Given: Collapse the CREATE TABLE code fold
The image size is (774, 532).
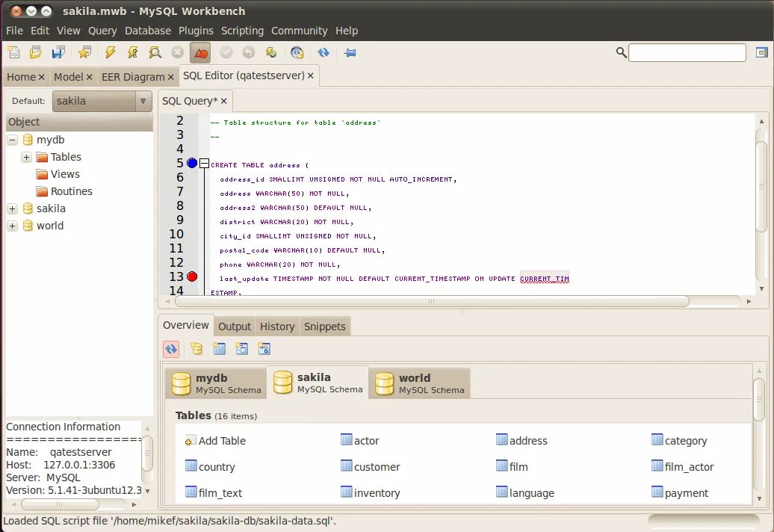Looking at the screenshot, I should (x=204, y=163).
